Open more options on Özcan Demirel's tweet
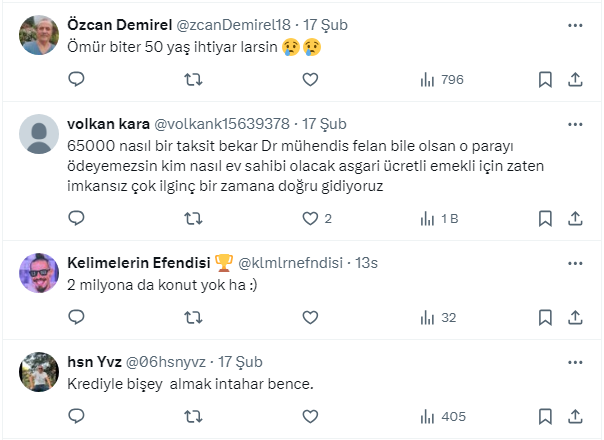 (576, 24)
